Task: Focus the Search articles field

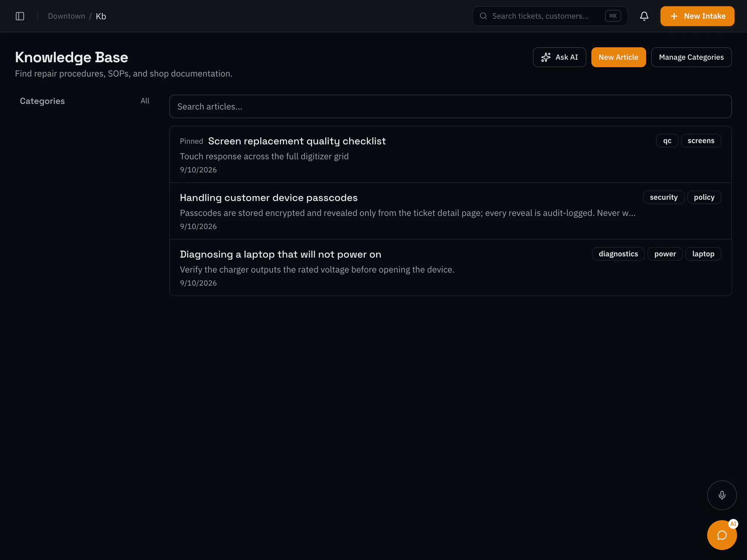Action: [450, 106]
